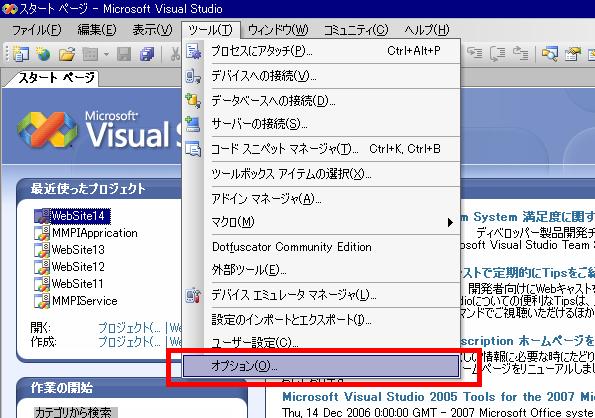Viewport: 595px width, 418px height.
Task: Click the New Project toolbar icon
Action: (x=21, y=54)
